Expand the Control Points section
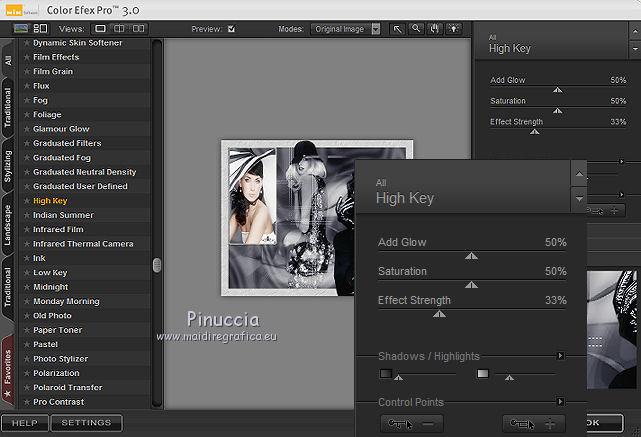641x437 pixels. (561, 402)
